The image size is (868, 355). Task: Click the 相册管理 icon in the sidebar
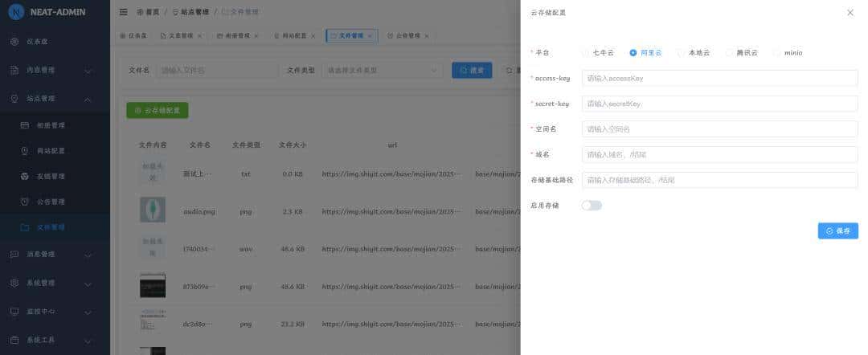pyautogui.click(x=24, y=125)
